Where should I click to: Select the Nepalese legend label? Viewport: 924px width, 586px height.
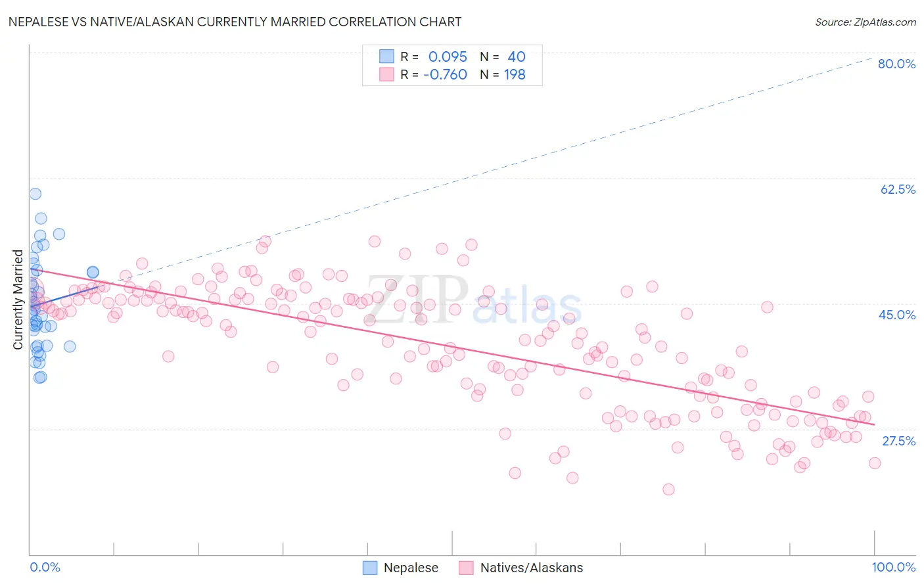click(411, 568)
